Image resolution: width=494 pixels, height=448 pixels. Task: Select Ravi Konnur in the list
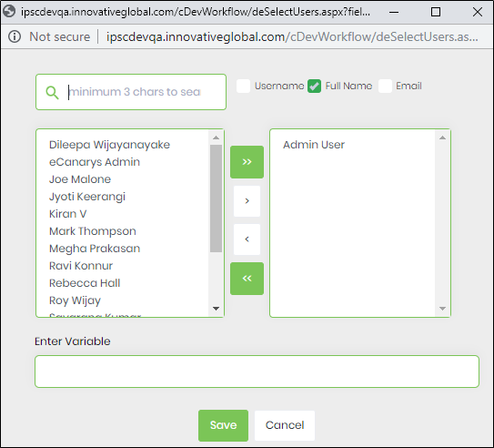(81, 266)
